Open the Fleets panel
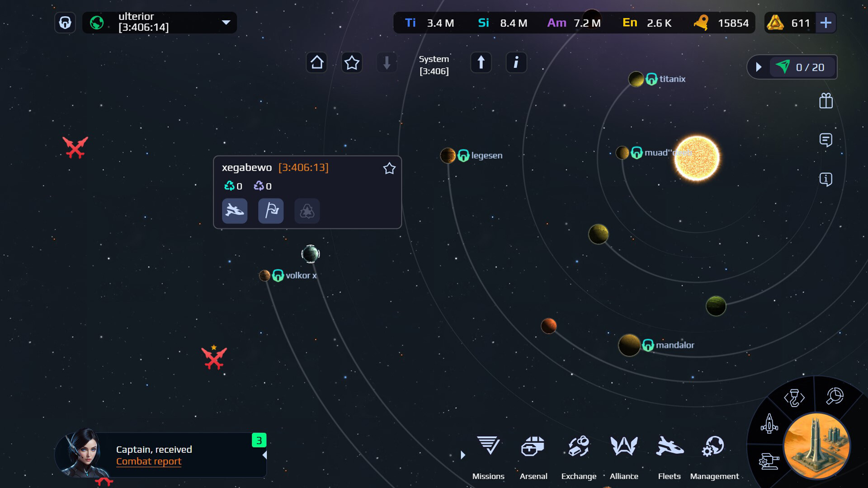Viewport: 868px width, 488px height. click(x=670, y=452)
